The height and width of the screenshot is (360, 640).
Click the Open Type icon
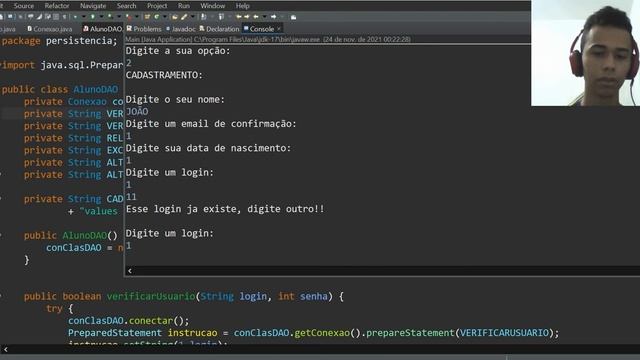175,17
